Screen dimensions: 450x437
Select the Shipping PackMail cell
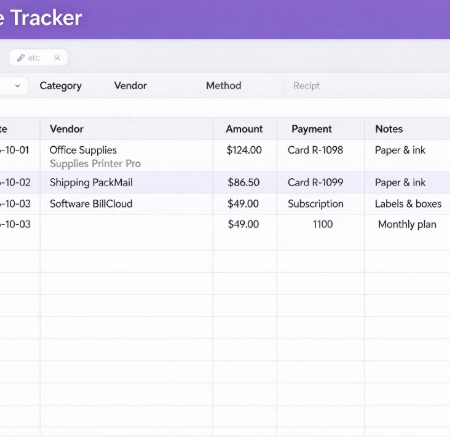(x=91, y=182)
